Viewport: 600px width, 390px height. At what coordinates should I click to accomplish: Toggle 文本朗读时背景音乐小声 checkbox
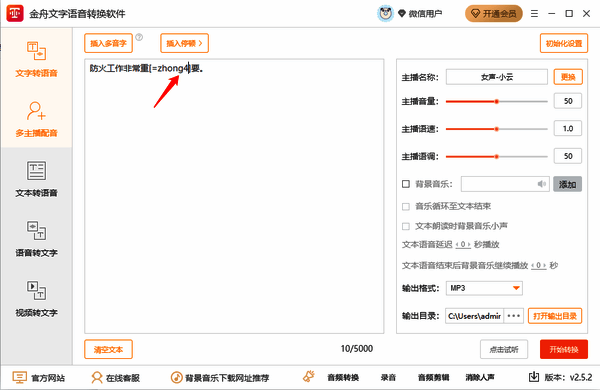coord(406,226)
